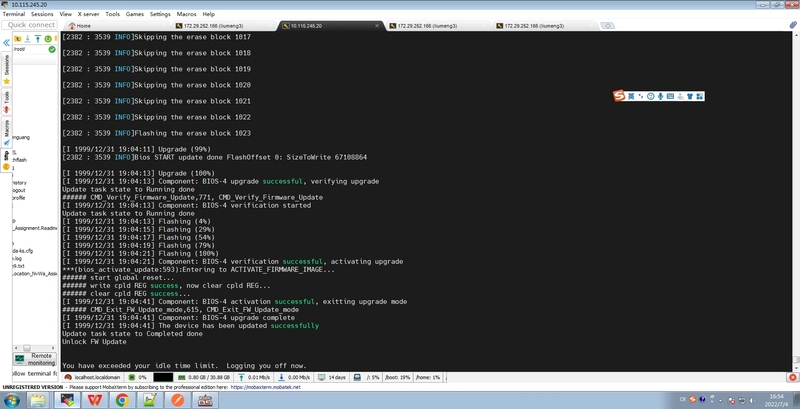Open the X server menu
This screenshot has height=409, width=800.
click(88, 14)
